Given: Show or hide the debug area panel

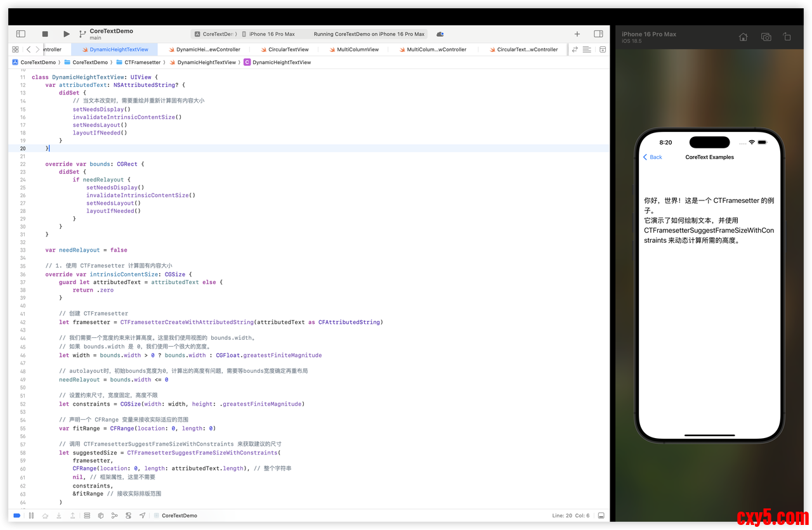Looking at the screenshot, I should pyautogui.click(x=601, y=515).
